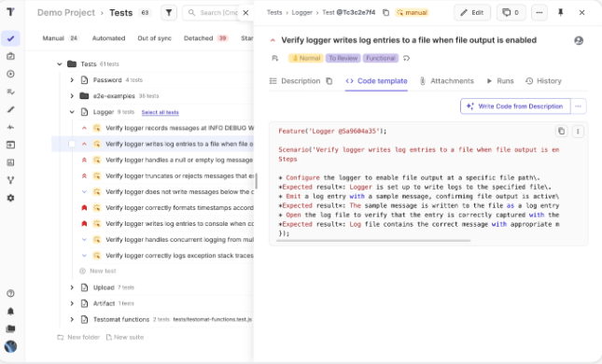Image resolution: width=602 pixels, height=364 pixels.
Task: Open the folders icon near sidebar bottom
Action: (x=11, y=329)
